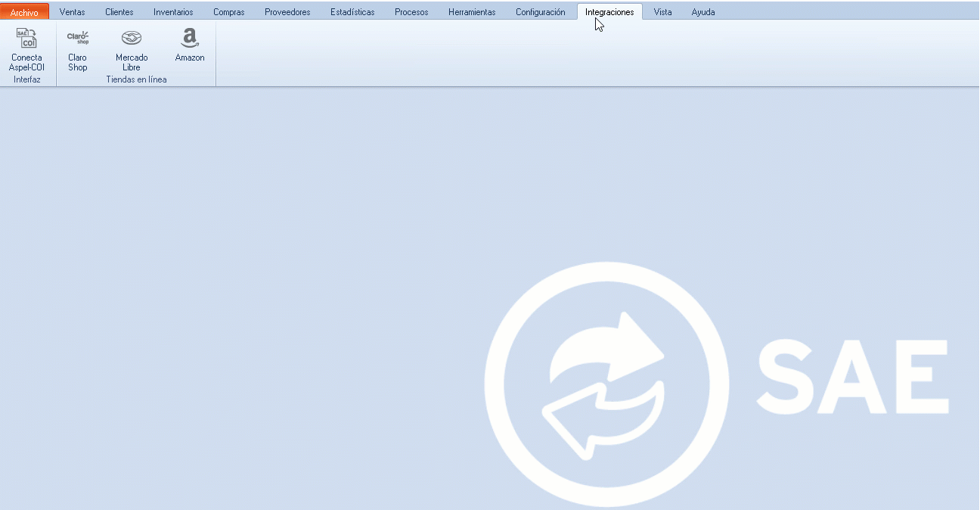This screenshot has width=980, height=510.
Task: Click the Tiendas en línea group label
Action: point(136,79)
